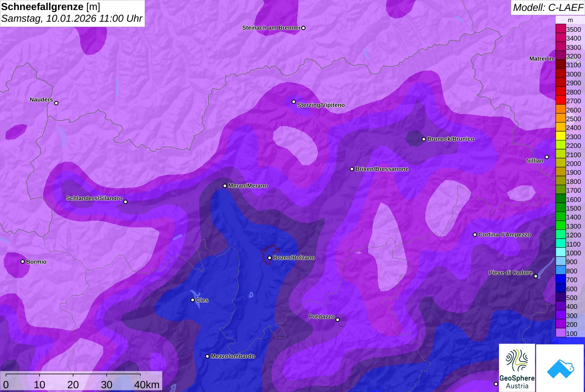Click the legend unit label m

click(x=570, y=20)
